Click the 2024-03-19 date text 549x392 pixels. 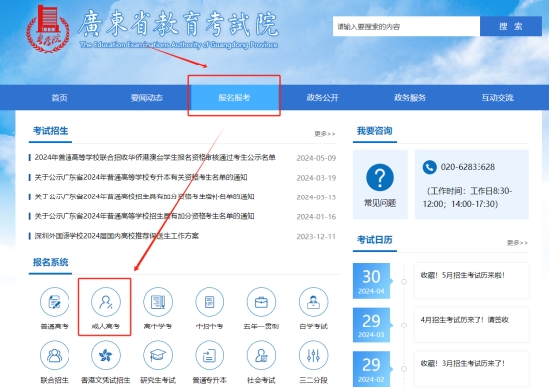coord(316,178)
